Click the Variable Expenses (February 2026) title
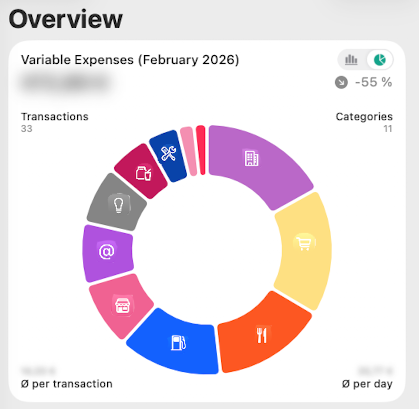 click(x=130, y=60)
